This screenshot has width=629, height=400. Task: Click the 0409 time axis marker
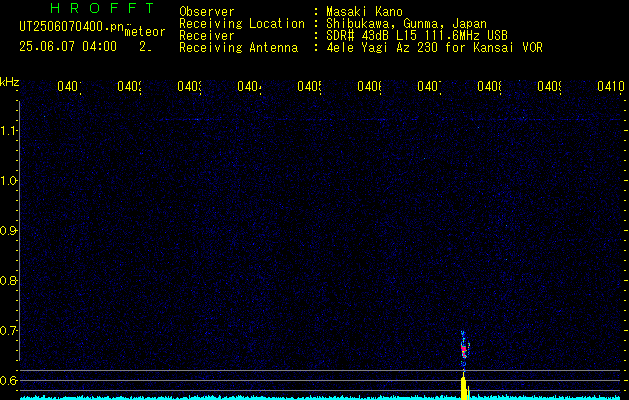(x=549, y=86)
